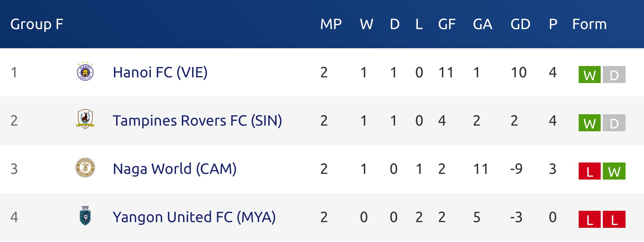Click Naga World's red L form badge

(x=589, y=171)
